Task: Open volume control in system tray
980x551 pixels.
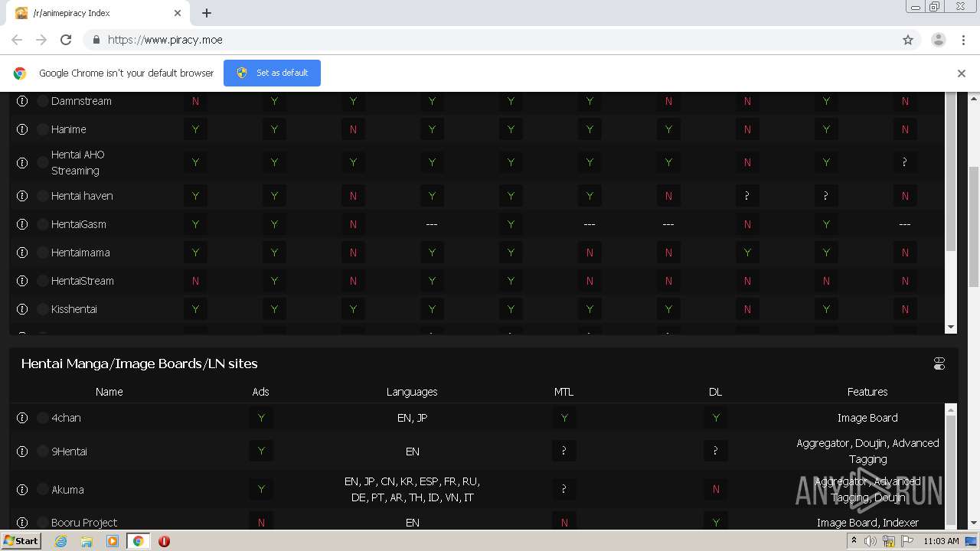Action: [x=871, y=541]
